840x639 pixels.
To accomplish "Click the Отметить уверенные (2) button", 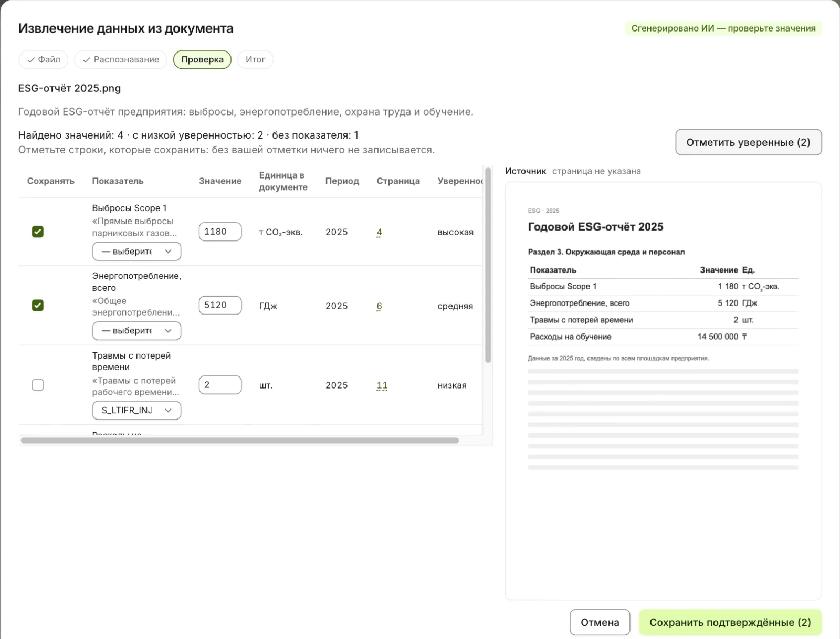I will 748,142.
